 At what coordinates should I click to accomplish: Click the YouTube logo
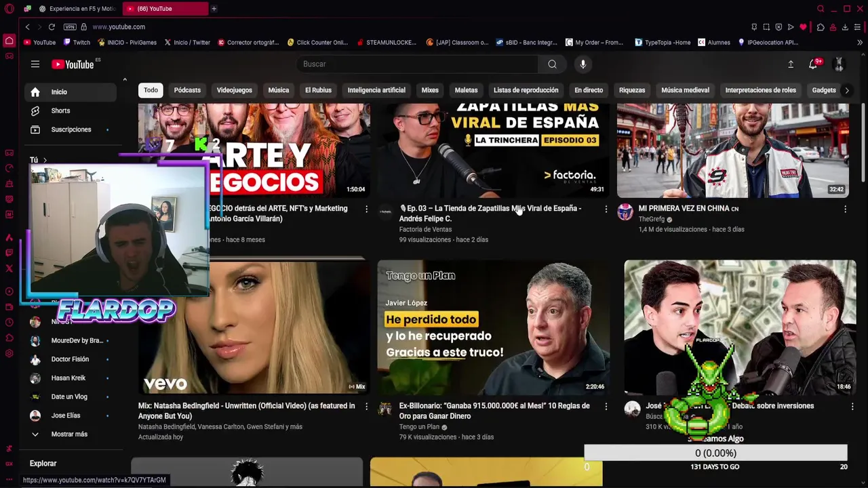[x=73, y=64]
